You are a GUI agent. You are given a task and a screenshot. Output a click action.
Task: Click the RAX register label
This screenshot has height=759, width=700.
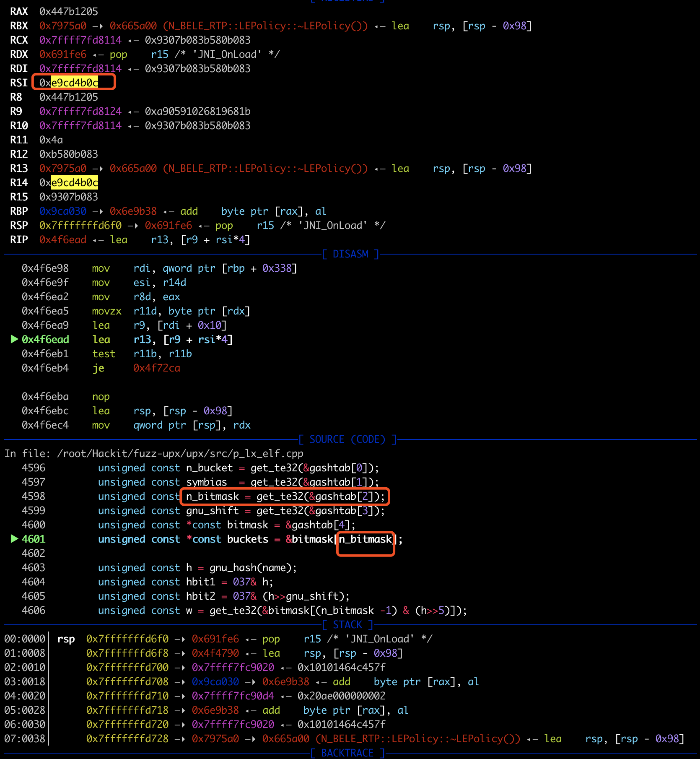(x=19, y=12)
